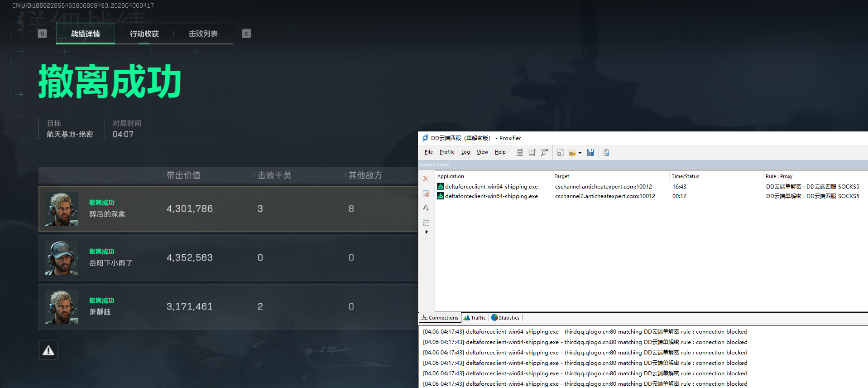This screenshot has width=868, height=388.
Task: Open Name Resolution .COM icon
Action: (x=544, y=152)
